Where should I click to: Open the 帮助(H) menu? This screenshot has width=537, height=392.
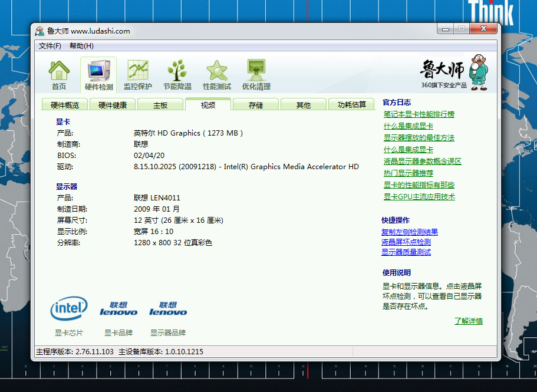coord(81,46)
